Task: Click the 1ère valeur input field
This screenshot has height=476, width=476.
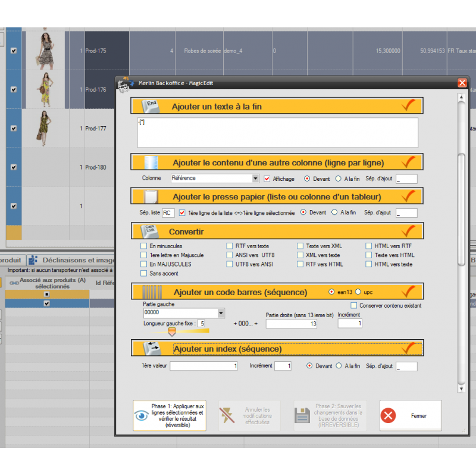Action: coord(204,366)
